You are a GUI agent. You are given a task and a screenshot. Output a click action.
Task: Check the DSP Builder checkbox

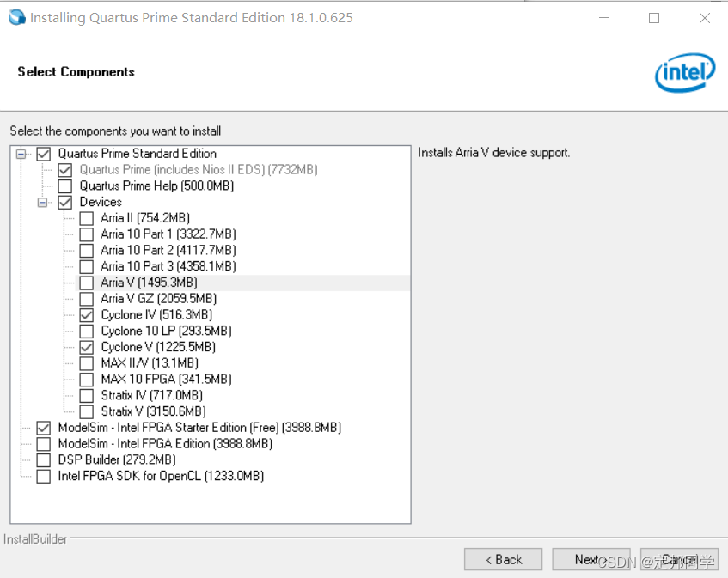[44, 460]
